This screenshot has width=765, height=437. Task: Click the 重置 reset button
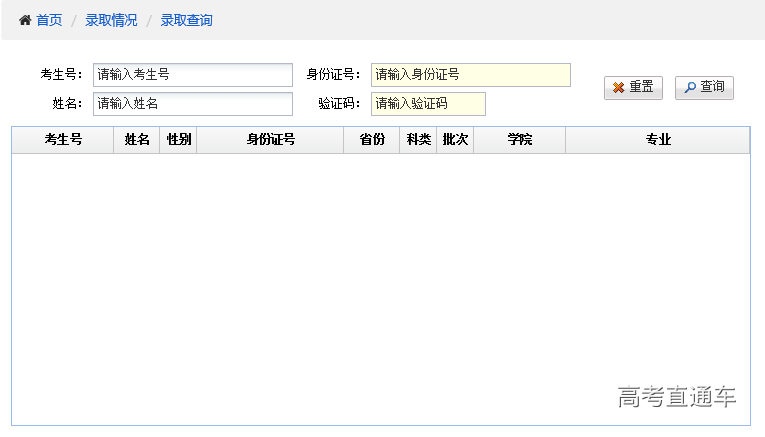(633, 88)
